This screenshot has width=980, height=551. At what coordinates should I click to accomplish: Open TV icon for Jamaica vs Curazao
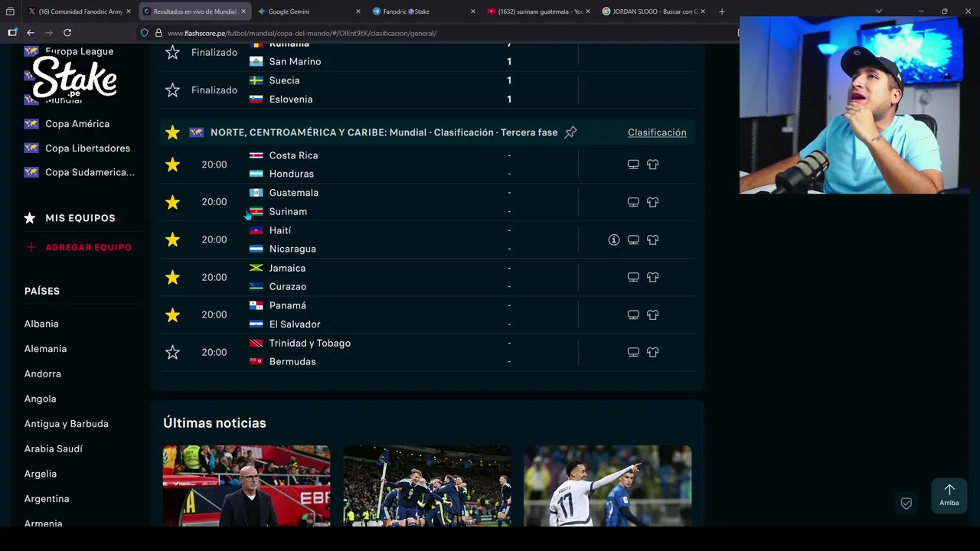click(x=633, y=277)
